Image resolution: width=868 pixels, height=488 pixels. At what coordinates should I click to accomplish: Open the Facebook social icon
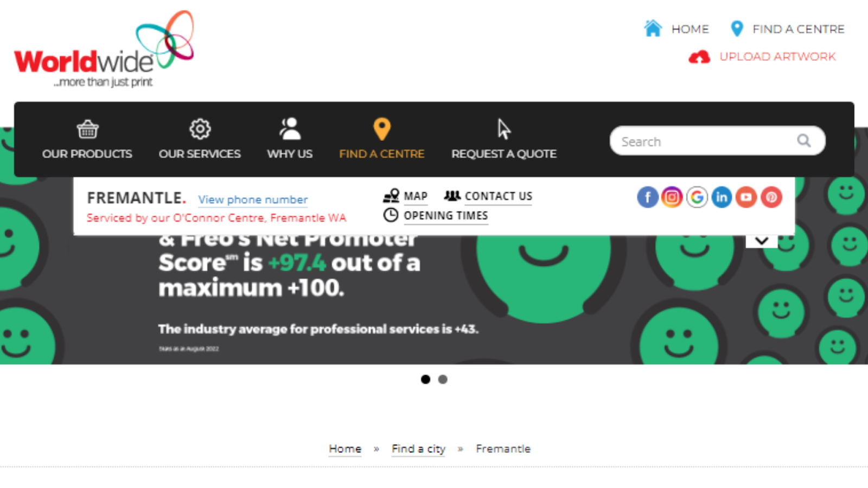(647, 197)
